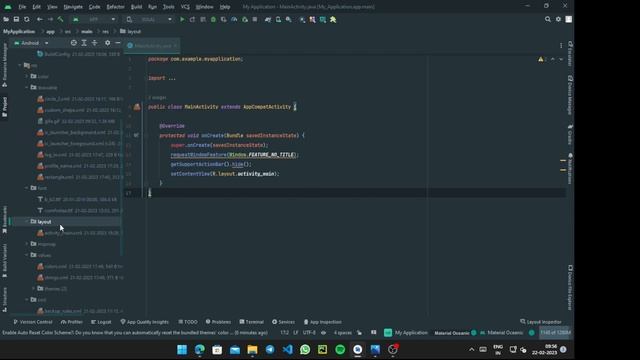Open the Visual Studio Code taskbar icon
Viewport: 640px width, 360px height.
click(x=287, y=349)
